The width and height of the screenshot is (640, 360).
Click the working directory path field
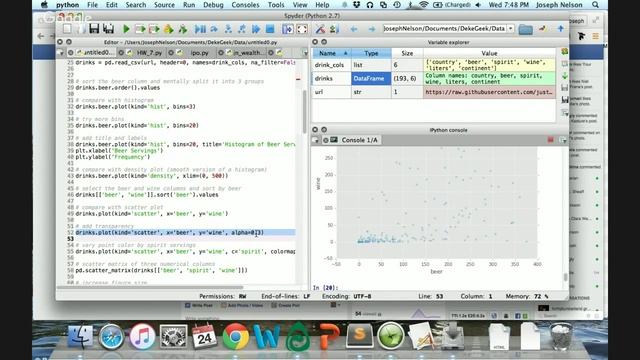(445, 29)
